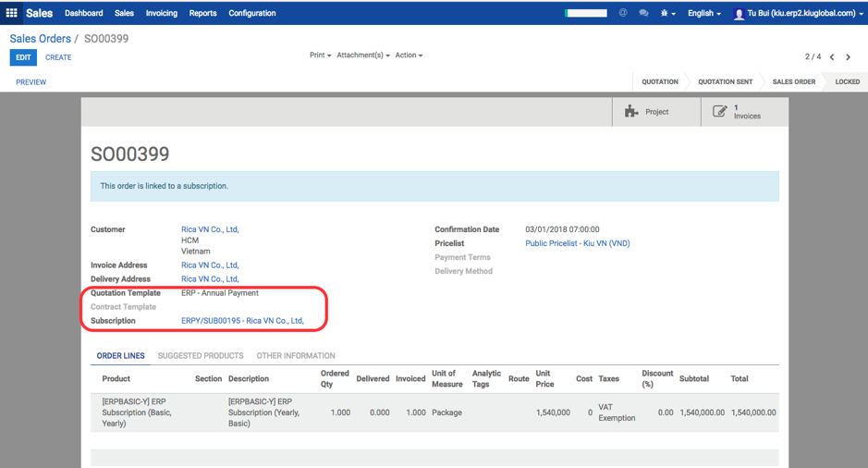Select the LOCKED status stage
Image resolution: width=868 pixels, height=468 pixels.
(x=847, y=82)
